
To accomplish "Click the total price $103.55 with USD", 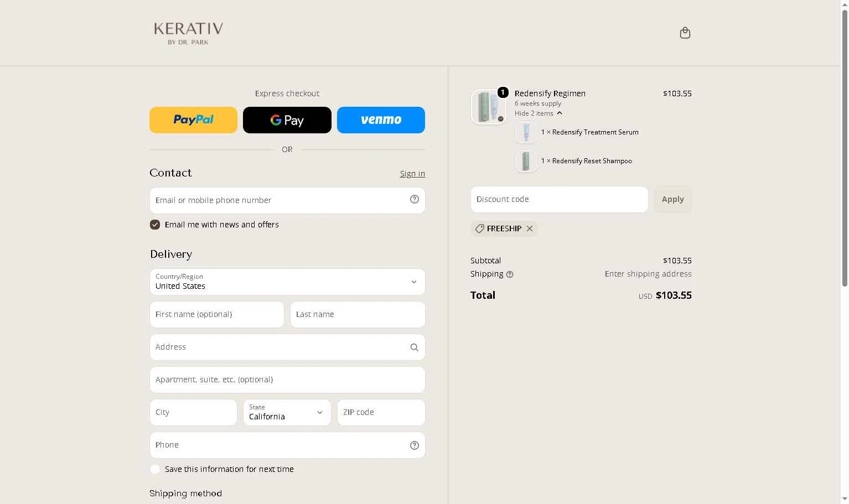I will 665,295.
